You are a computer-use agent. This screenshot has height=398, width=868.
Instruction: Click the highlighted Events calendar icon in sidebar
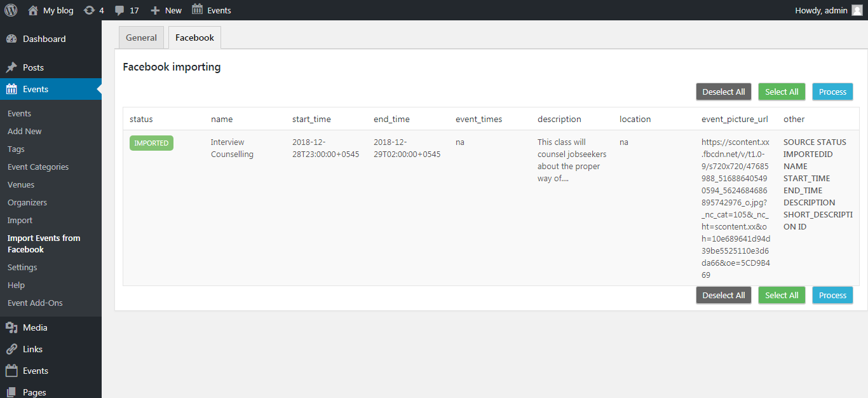click(11, 89)
